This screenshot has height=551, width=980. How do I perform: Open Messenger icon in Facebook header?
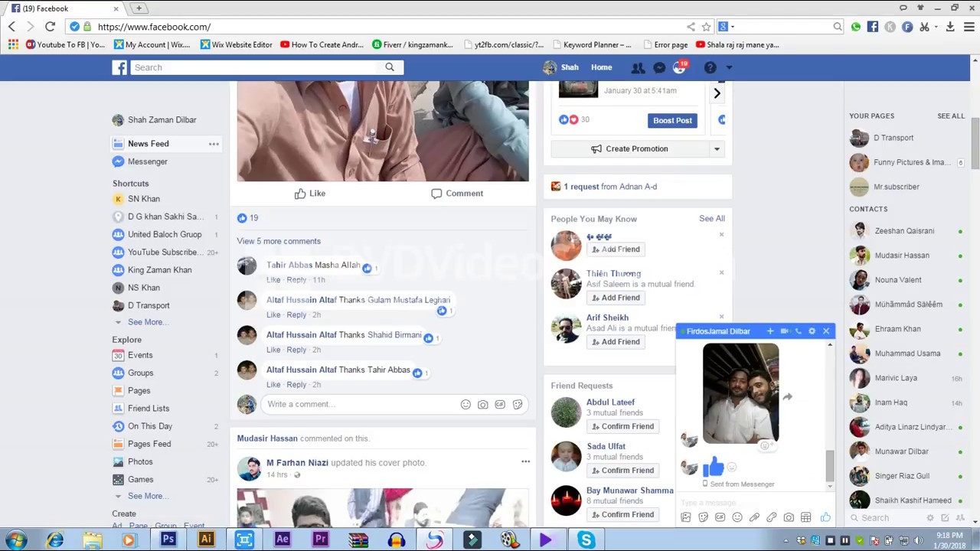coord(659,67)
